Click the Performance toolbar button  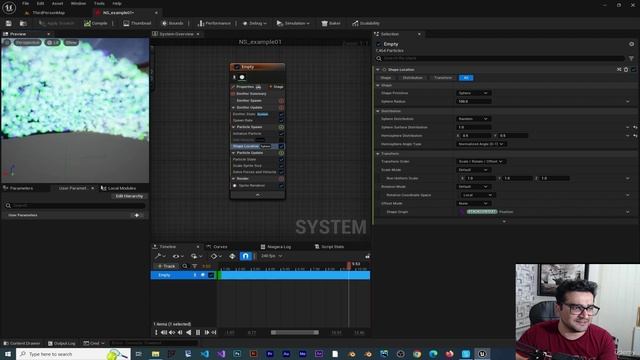[x=214, y=23]
